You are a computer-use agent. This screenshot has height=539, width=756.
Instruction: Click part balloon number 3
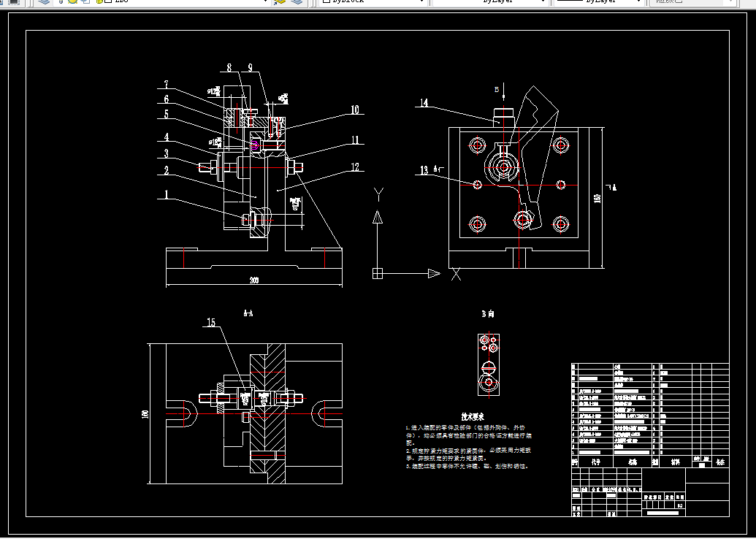click(x=167, y=154)
